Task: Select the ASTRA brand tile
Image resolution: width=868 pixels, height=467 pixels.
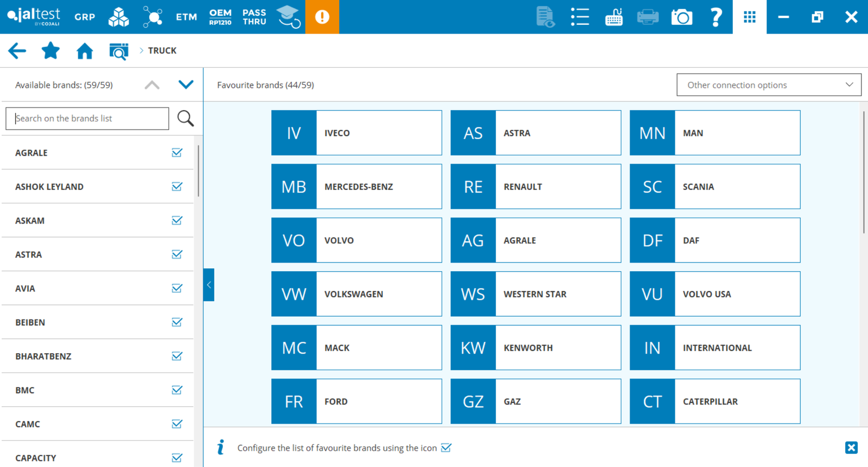Action: click(x=536, y=133)
